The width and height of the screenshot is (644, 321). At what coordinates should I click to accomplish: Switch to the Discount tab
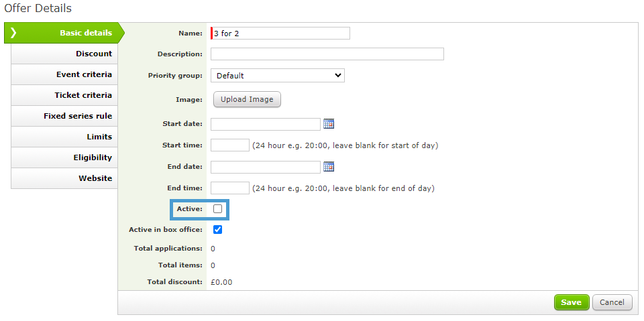click(64, 54)
